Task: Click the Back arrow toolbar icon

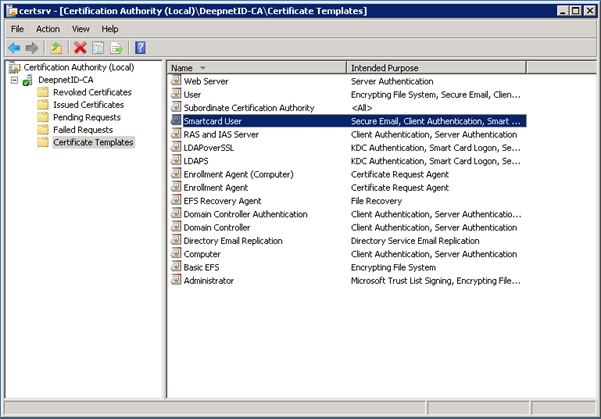Action: point(14,47)
